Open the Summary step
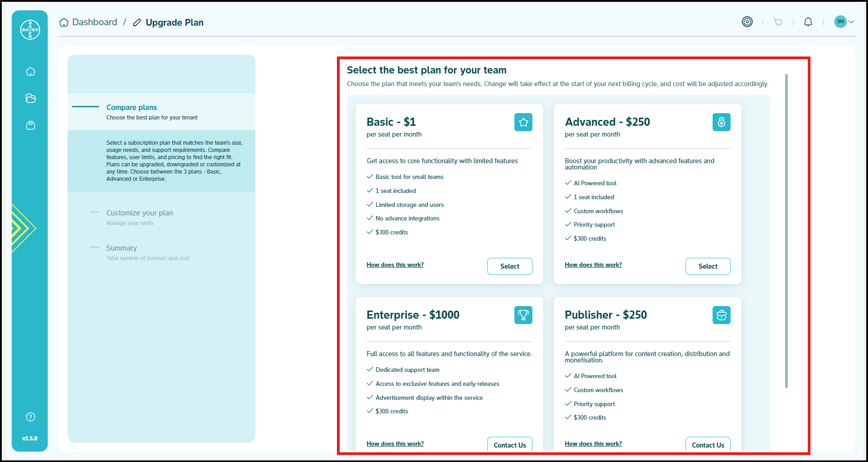This screenshot has height=462, width=868. [122, 248]
